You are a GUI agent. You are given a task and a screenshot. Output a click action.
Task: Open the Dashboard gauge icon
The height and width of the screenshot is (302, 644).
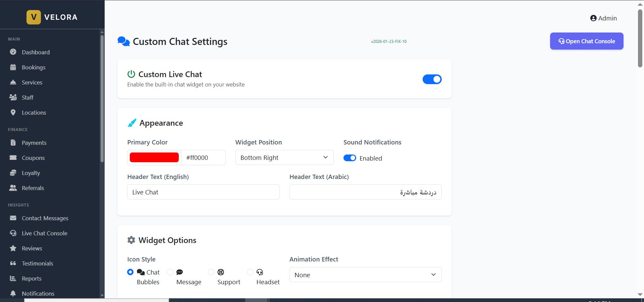(x=13, y=52)
